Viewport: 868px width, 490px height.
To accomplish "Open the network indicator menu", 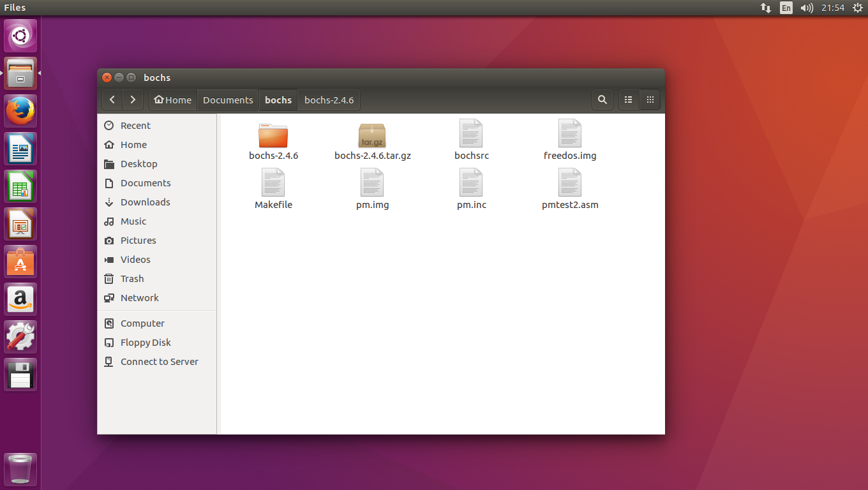I will tap(766, 8).
